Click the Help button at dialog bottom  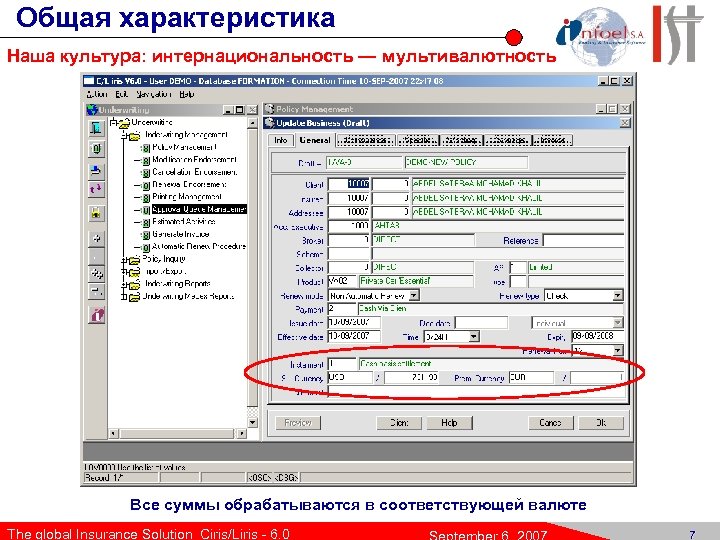[449, 422]
